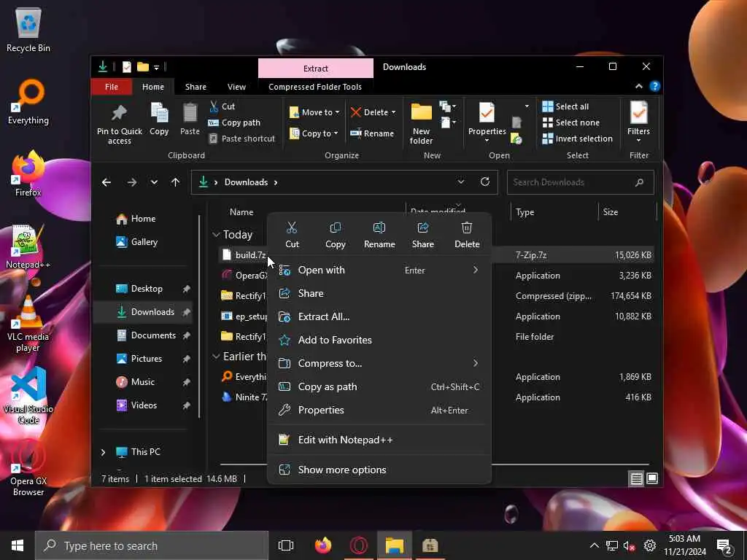The image size is (747, 560).
Task: Click the ribbon Rename button
Action: point(372,133)
